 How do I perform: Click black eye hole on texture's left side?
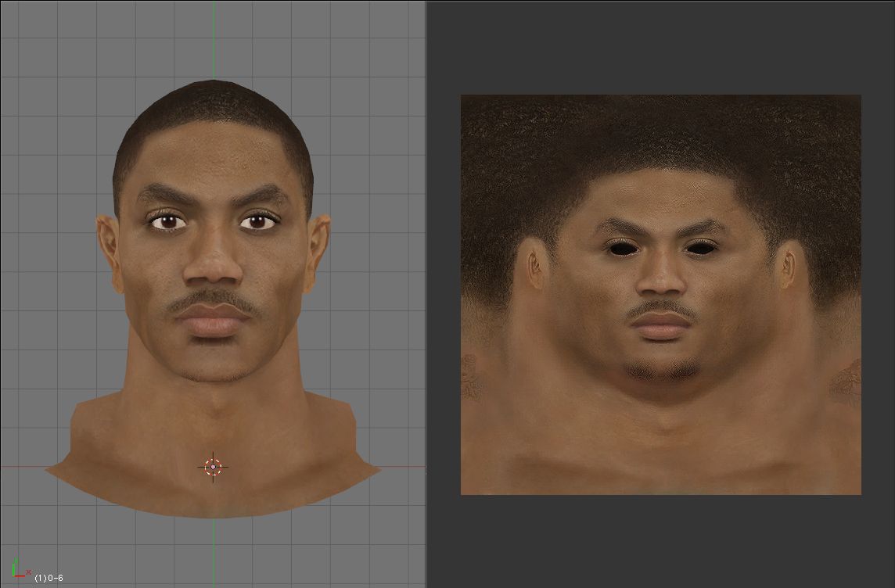click(623, 248)
